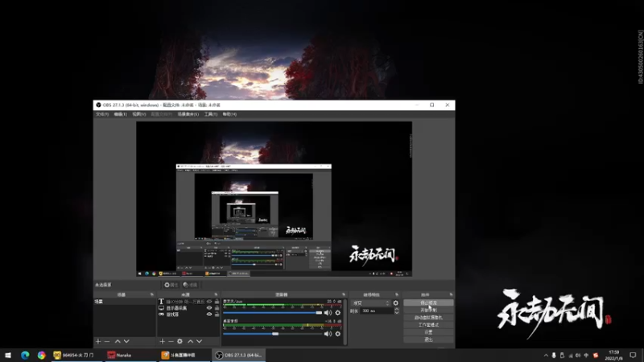The height and width of the screenshot is (362, 644).
Task: Add a new scene with plus icon
Action: [x=98, y=341]
